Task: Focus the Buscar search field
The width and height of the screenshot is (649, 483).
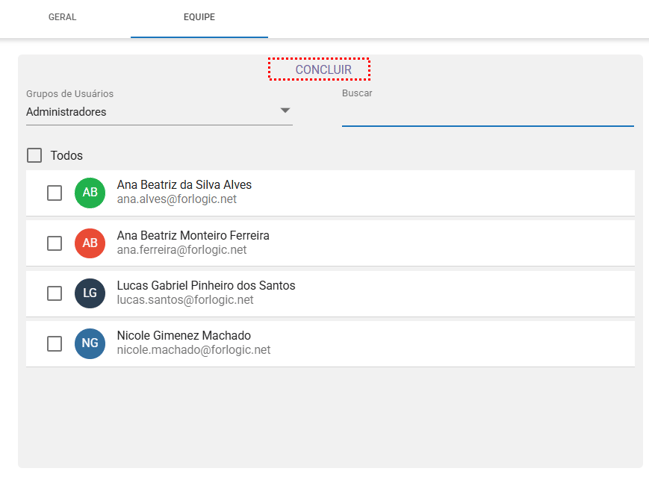Action: click(487, 113)
